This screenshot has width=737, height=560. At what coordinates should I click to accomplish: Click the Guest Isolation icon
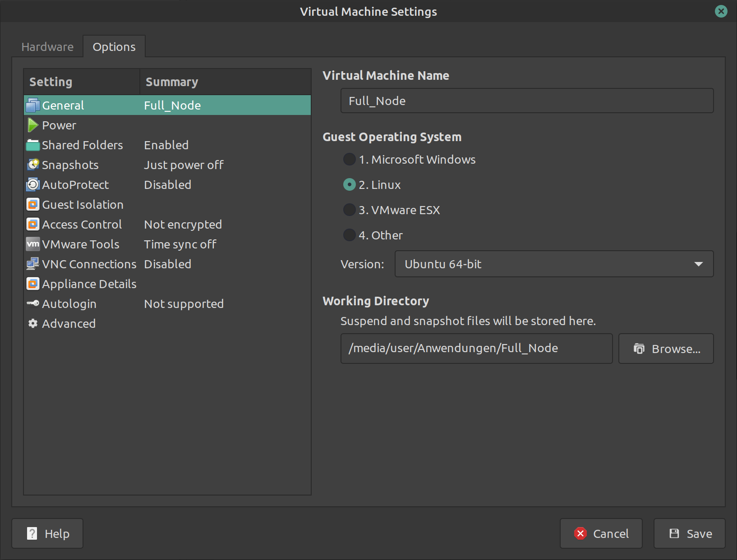pyautogui.click(x=33, y=204)
